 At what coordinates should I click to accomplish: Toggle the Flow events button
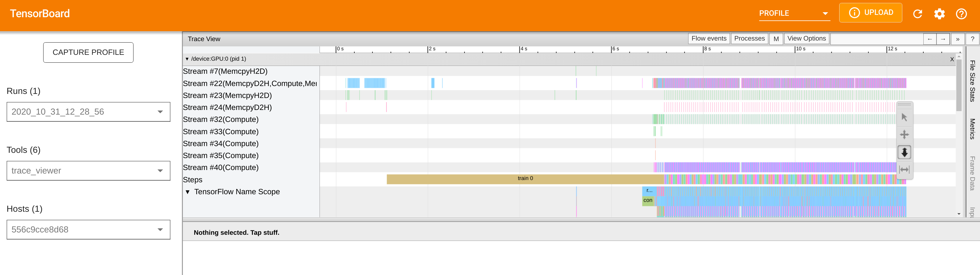coord(709,38)
